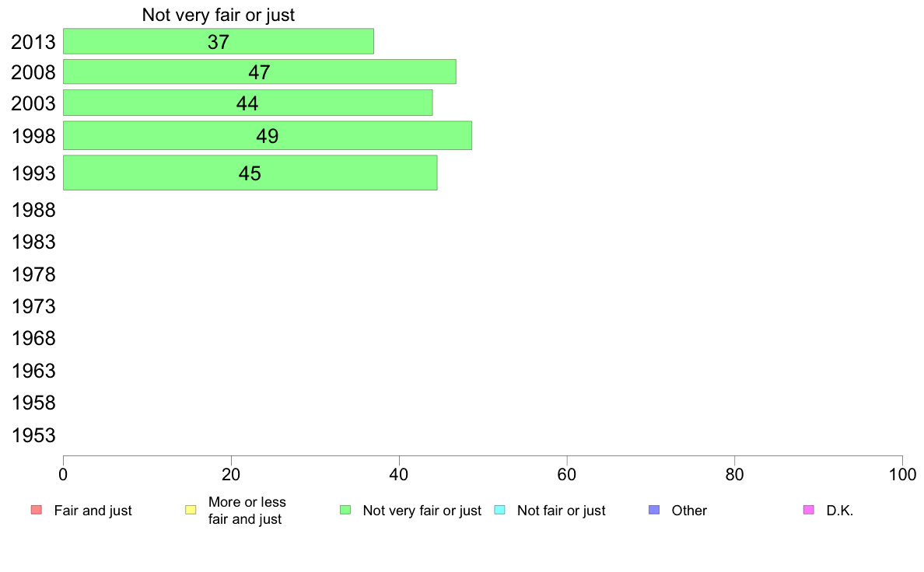
Task: Click the Fair and just legend label
Action: pos(93,511)
